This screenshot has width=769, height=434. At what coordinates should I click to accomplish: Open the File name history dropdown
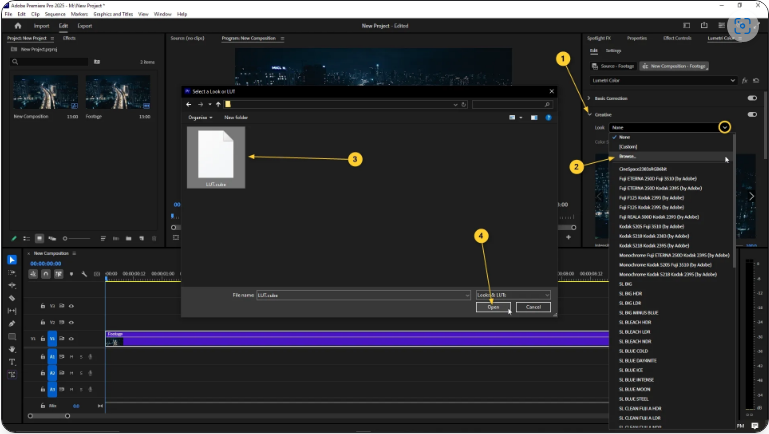point(467,295)
